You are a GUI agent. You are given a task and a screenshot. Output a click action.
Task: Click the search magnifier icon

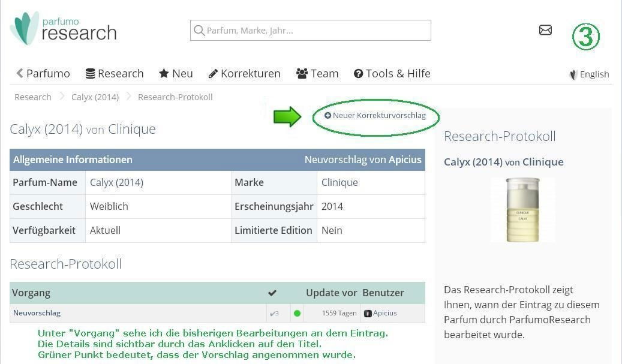[199, 31]
